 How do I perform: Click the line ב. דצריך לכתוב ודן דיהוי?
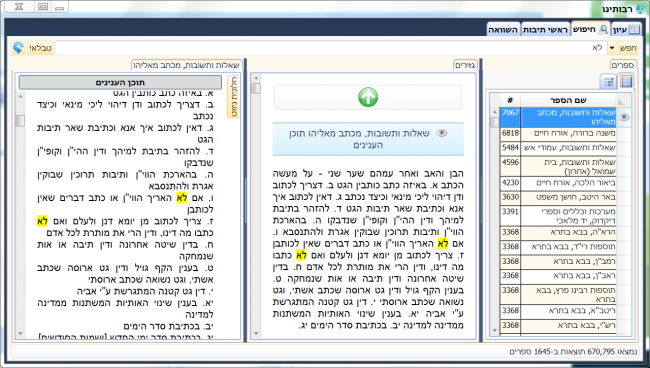(125, 110)
